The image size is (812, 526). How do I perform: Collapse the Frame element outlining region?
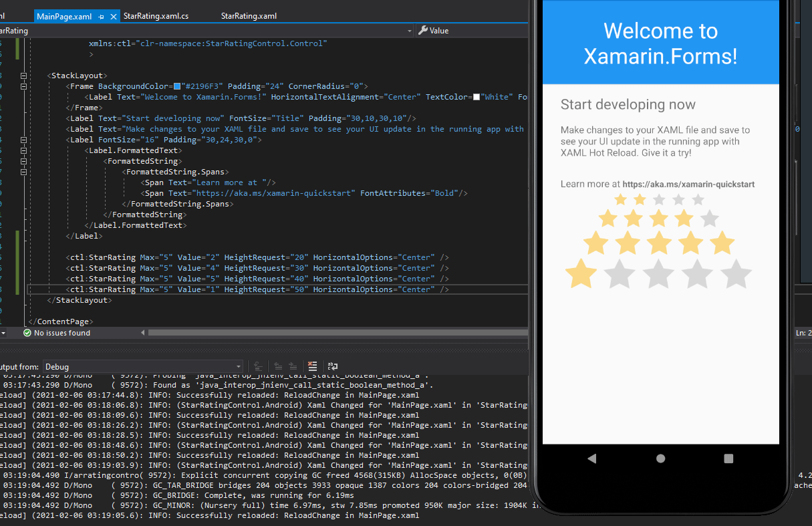[x=24, y=86]
